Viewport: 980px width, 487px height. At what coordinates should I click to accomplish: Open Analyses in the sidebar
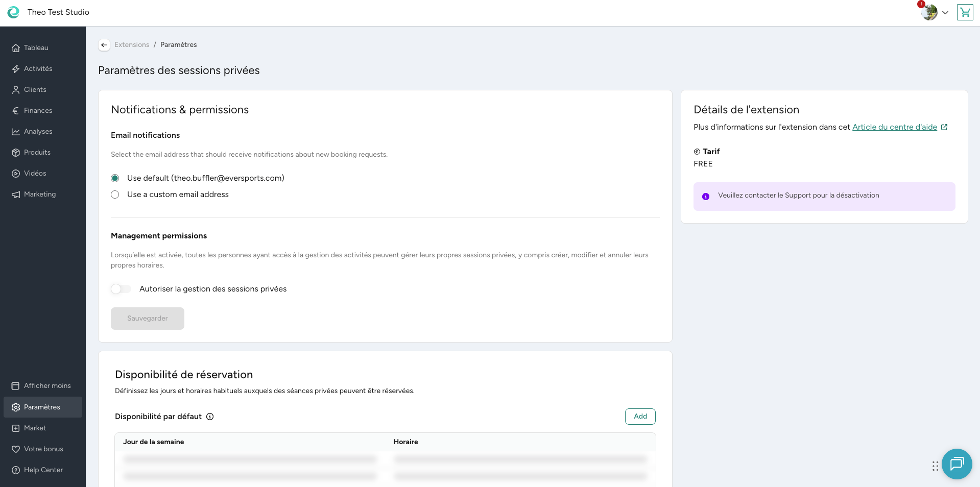(38, 132)
